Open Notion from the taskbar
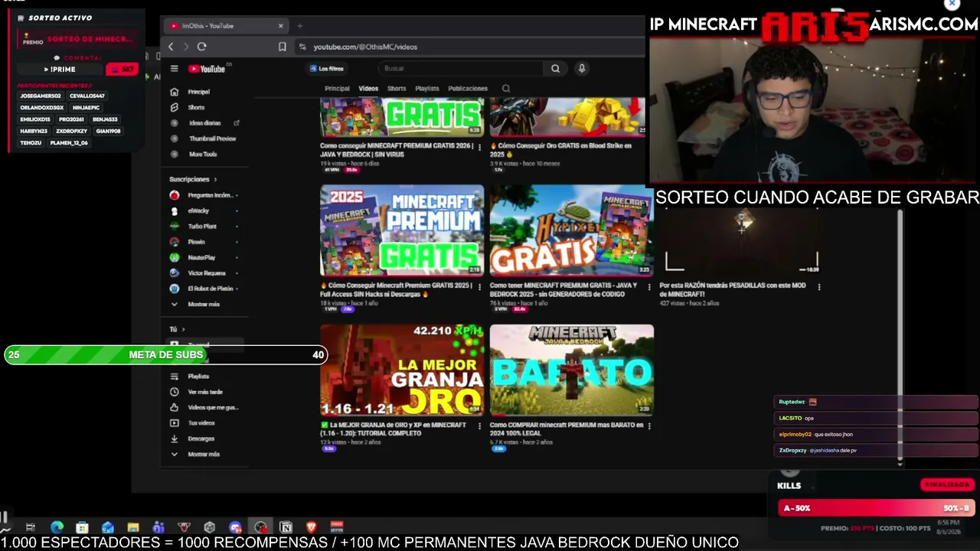Image resolution: width=980 pixels, height=551 pixels. (286, 527)
